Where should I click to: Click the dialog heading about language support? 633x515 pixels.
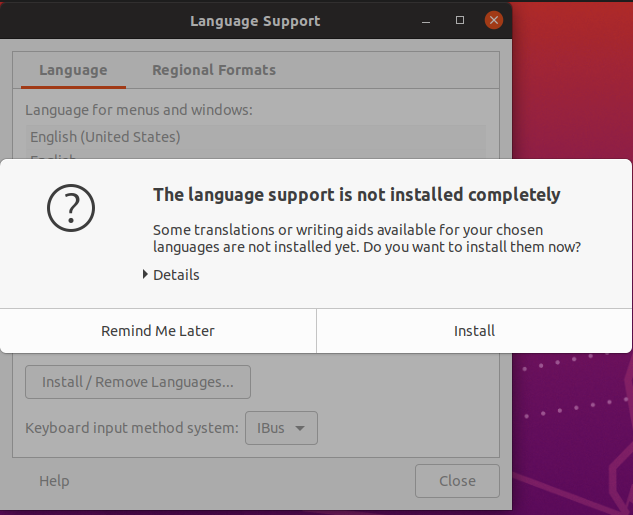point(356,195)
